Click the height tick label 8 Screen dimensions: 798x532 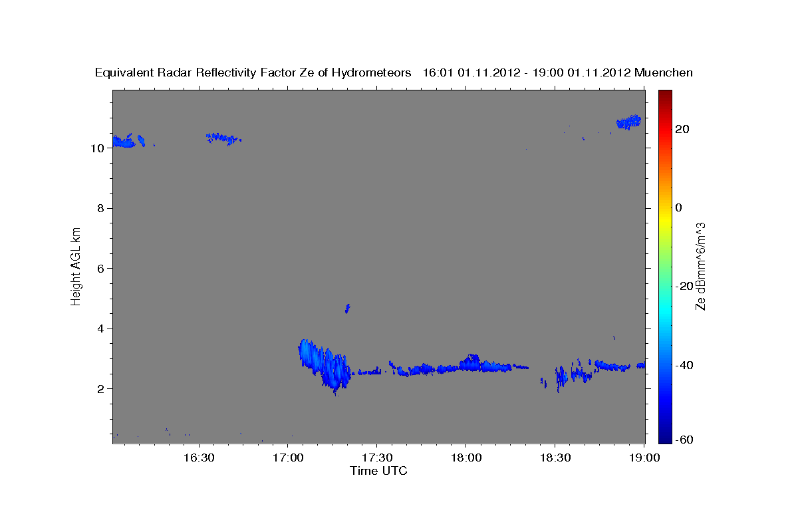tap(100, 208)
